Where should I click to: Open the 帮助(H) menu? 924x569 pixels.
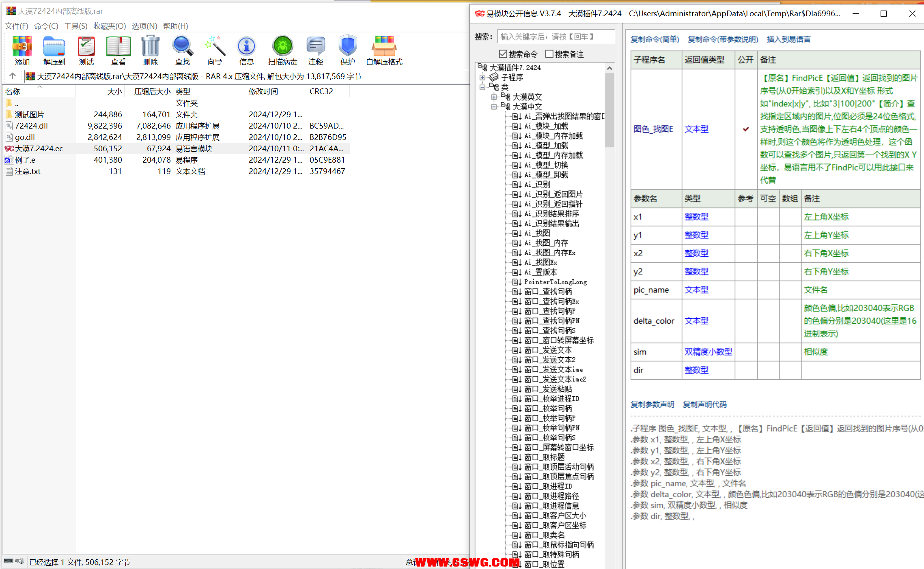coord(176,26)
